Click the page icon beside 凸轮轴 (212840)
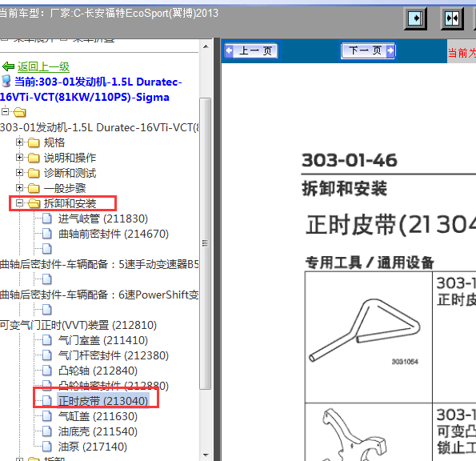The width and height of the screenshot is (476, 461). coord(46,371)
